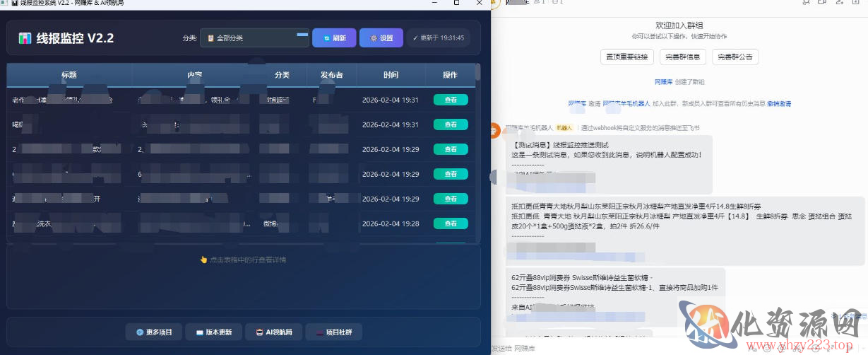The image size is (868, 355).
Task: Click 置顶重要链接 in the chat window
Action: click(x=627, y=57)
